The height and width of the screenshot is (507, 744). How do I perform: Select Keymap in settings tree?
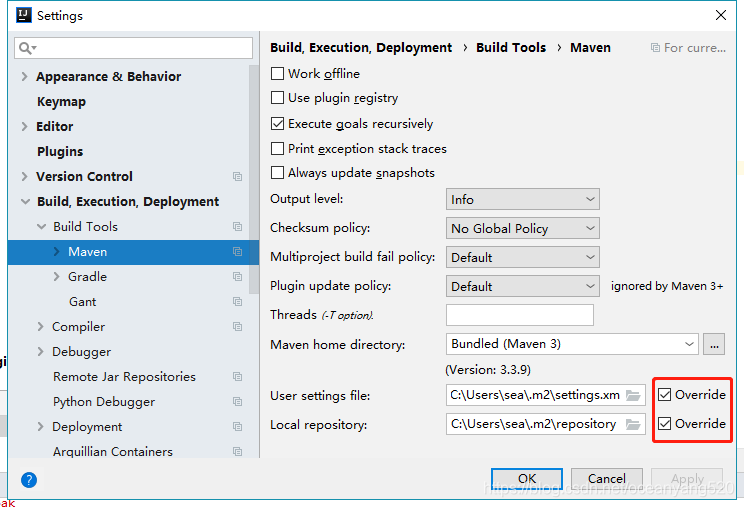(61, 101)
